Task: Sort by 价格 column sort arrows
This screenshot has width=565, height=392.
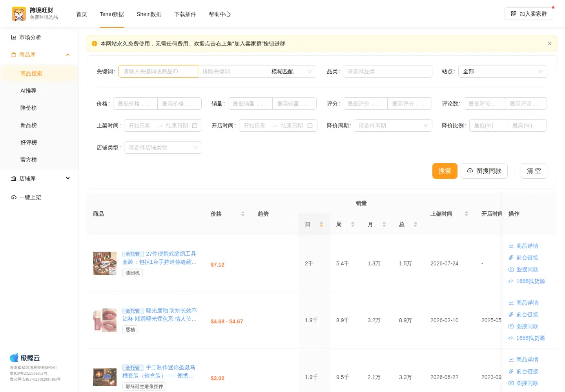Action: pyautogui.click(x=243, y=214)
